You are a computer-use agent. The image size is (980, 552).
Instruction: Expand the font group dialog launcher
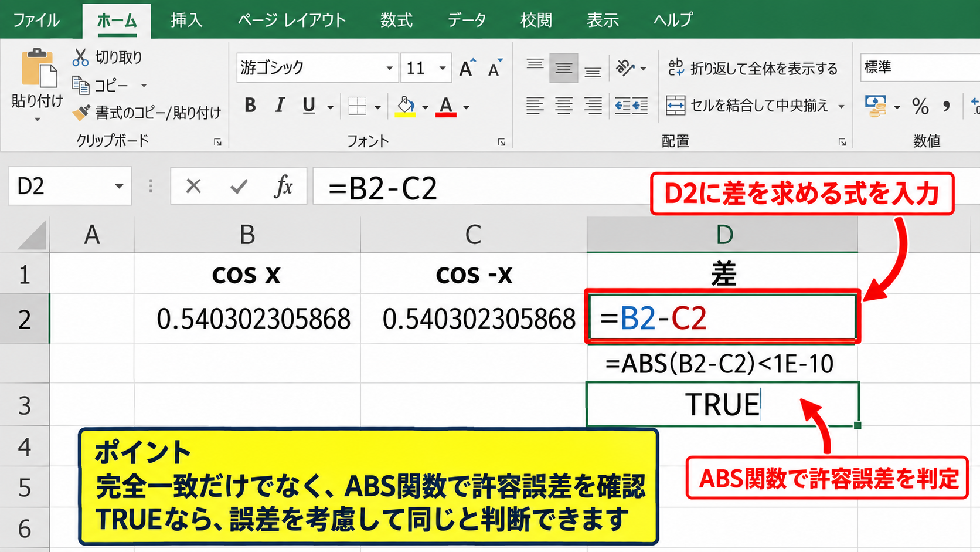click(502, 142)
